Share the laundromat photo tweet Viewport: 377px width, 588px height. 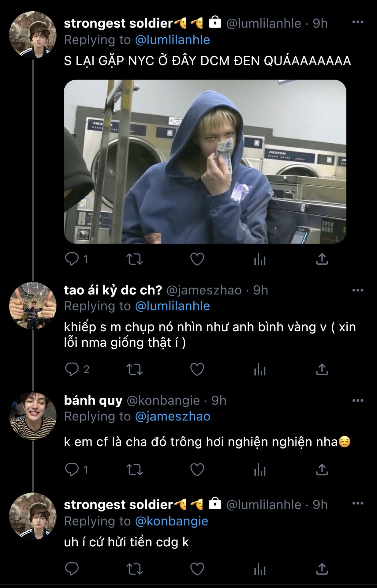322,259
